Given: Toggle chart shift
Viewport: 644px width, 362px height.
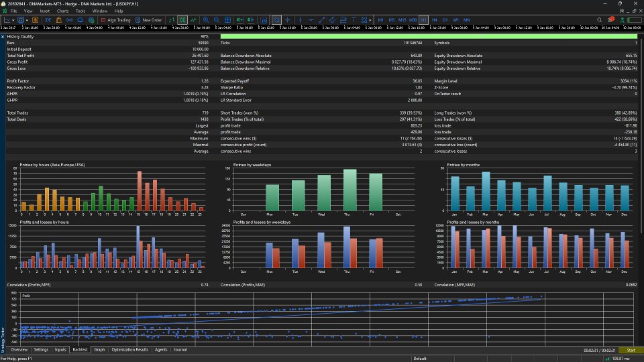Looking at the screenshot, I should tap(250, 19).
